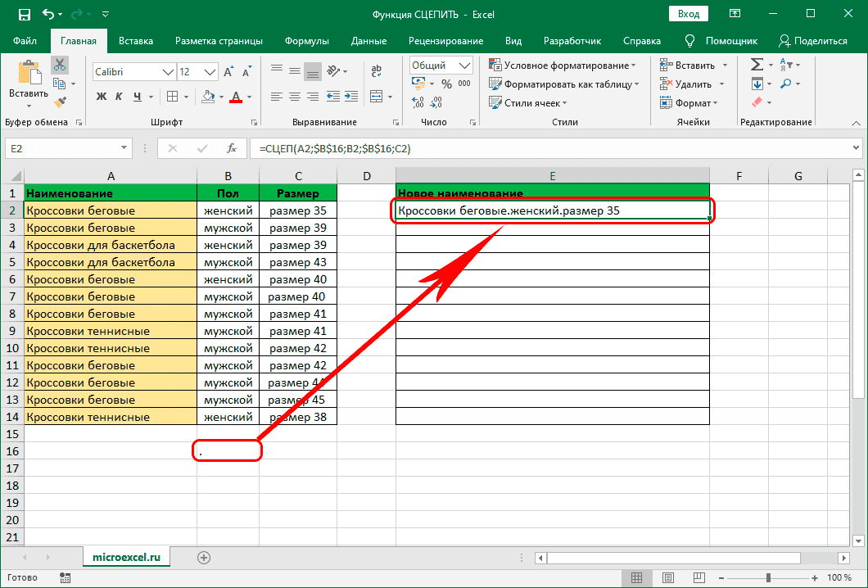Viewport: 868px width, 588px height.
Task: Click the AutoSum sigma icon
Action: [757, 65]
